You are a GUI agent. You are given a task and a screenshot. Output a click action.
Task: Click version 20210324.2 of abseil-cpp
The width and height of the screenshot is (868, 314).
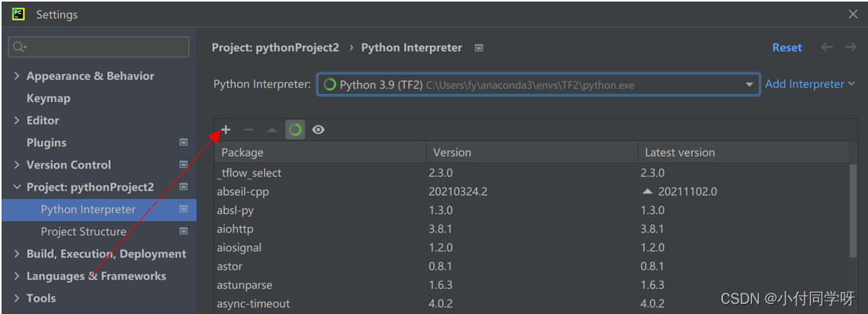[x=458, y=192]
